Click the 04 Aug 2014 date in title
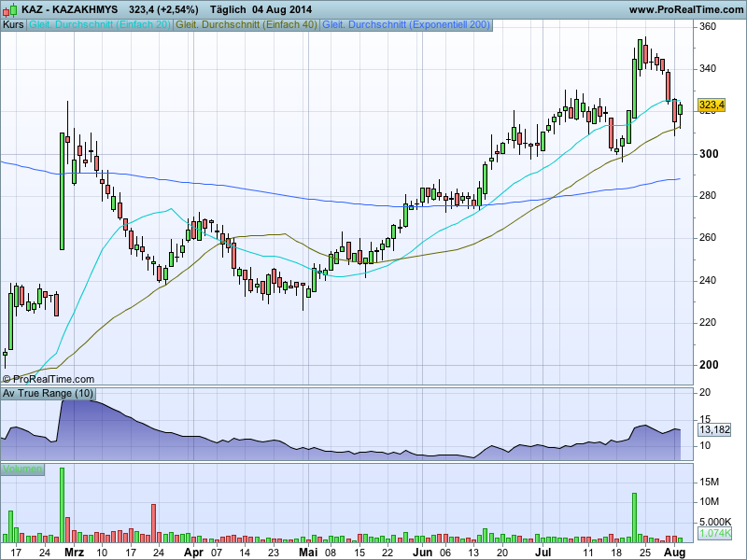This screenshot has height=560, width=747. click(x=282, y=9)
